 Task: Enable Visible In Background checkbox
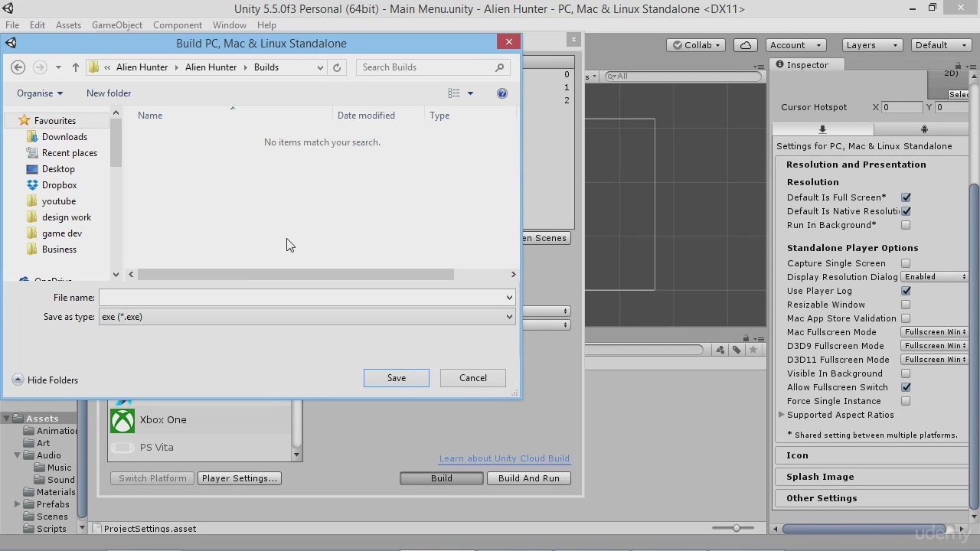[906, 373]
